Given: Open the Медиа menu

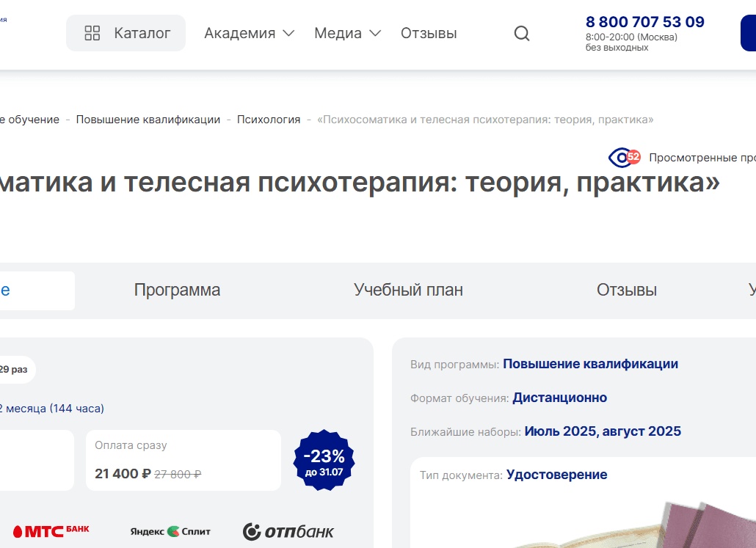Looking at the screenshot, I should 348,33.
